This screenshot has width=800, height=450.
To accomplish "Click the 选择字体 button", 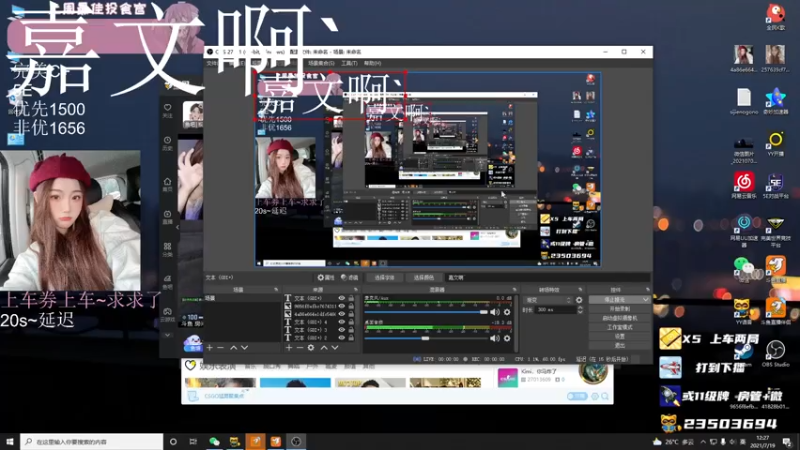I will [384, 278].
